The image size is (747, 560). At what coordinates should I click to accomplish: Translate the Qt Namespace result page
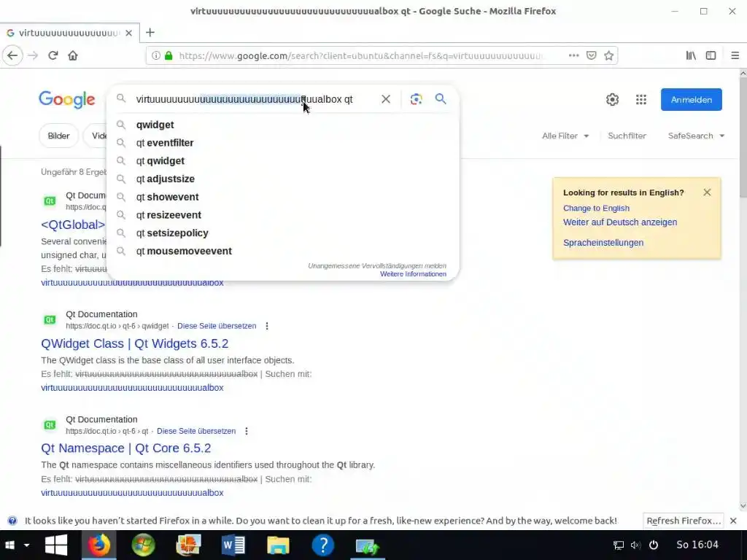click(196, 431)
